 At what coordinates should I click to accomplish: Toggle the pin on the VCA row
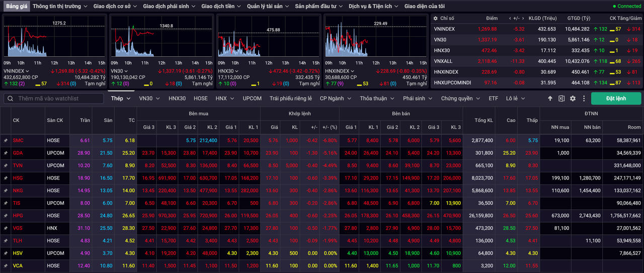(6, 266)
